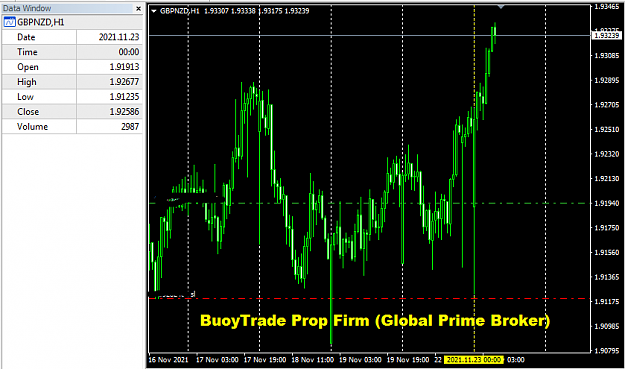This screenshot has height=369, width=625.
Task: Click the 1.91940 price scale label
Action: (607, 204)
